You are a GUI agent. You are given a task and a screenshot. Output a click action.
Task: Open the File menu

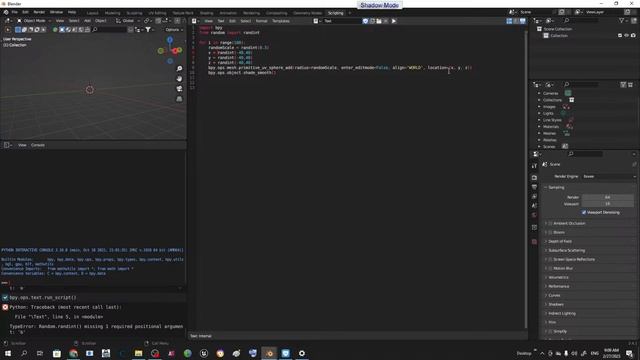point(14,12)
